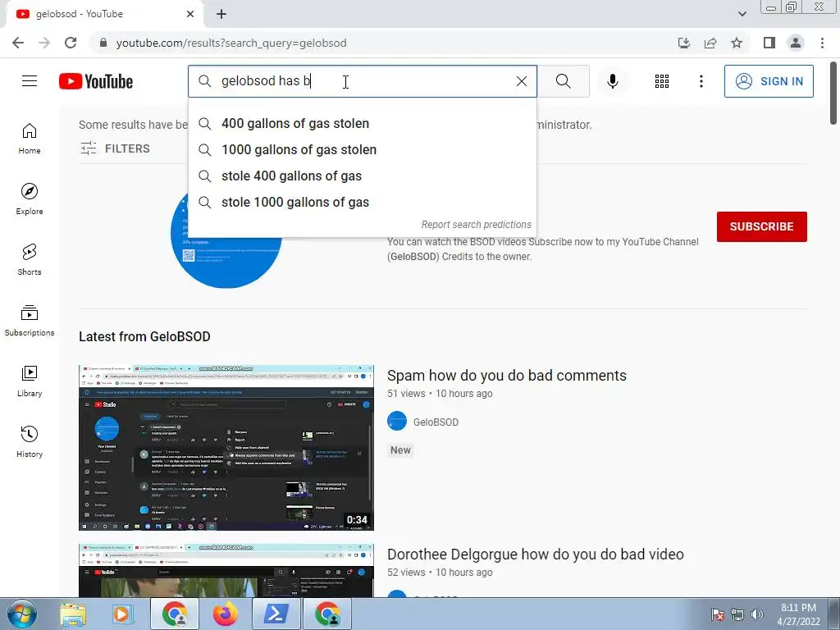This screenshot has width=840, height=630.
Task: Open Explore in the sidebar
Action: (30, 199)
